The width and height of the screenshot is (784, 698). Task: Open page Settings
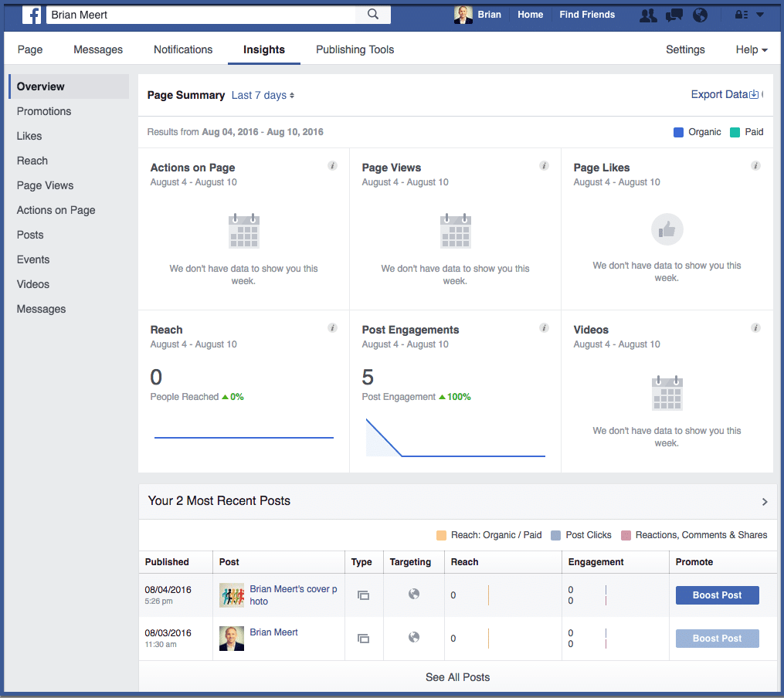pyautogui.click(x=685, y=49)
